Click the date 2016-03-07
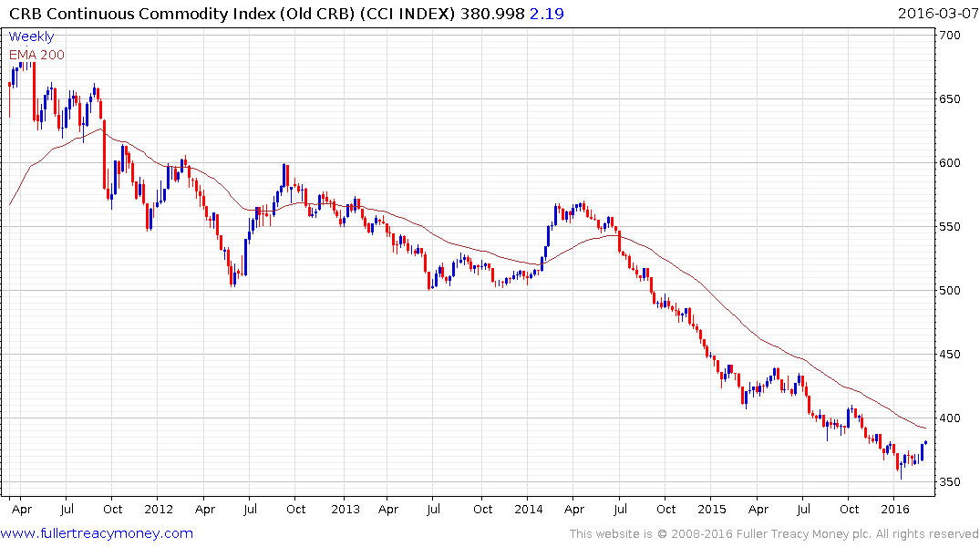 [x=937, y=14]
